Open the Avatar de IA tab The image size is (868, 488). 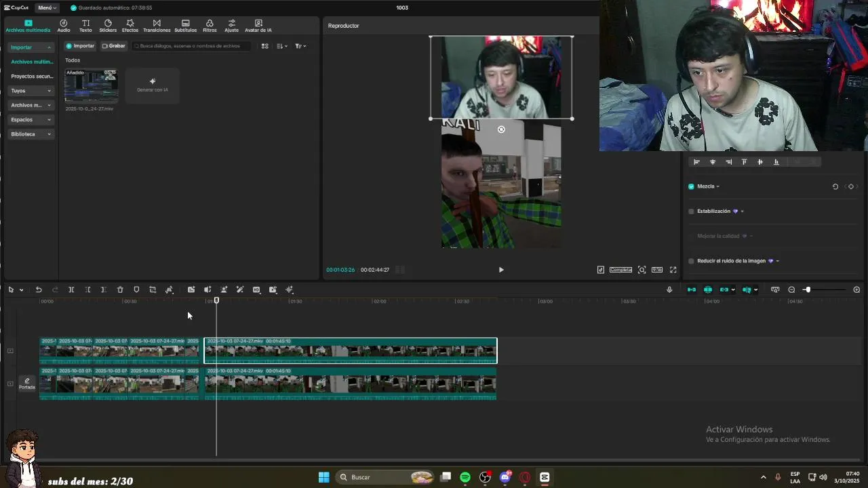pyautogui.click(x=258, y=26)
